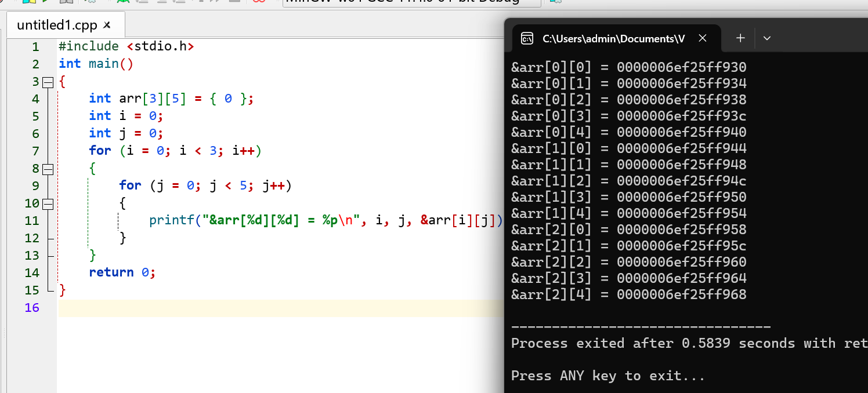Close the terminal tab with its X
The width and height of the screenshot is (868, 393).
click(702, 38)
